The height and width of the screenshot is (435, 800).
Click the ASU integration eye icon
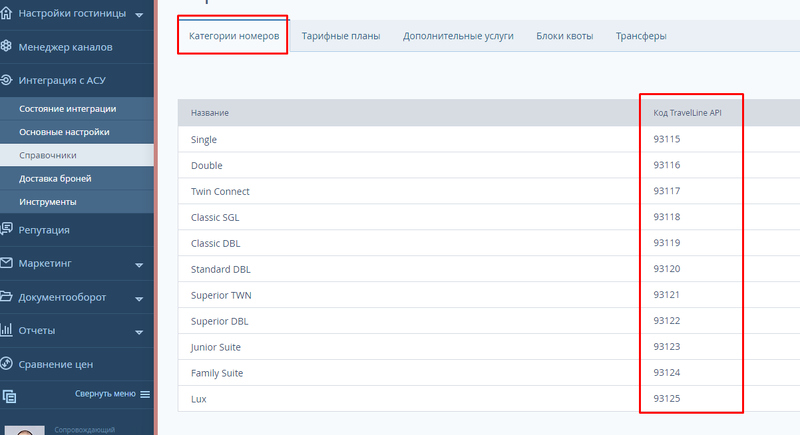coord(7,79)
